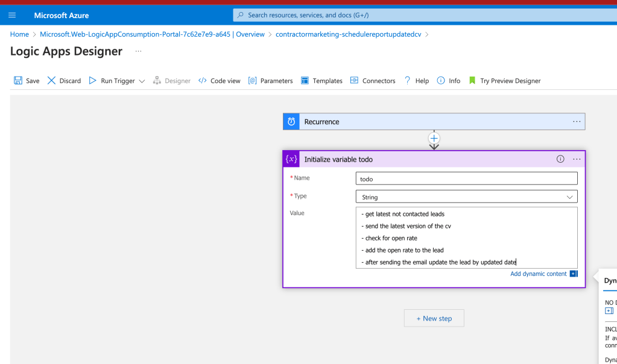Click the Discard X icon

51,81
